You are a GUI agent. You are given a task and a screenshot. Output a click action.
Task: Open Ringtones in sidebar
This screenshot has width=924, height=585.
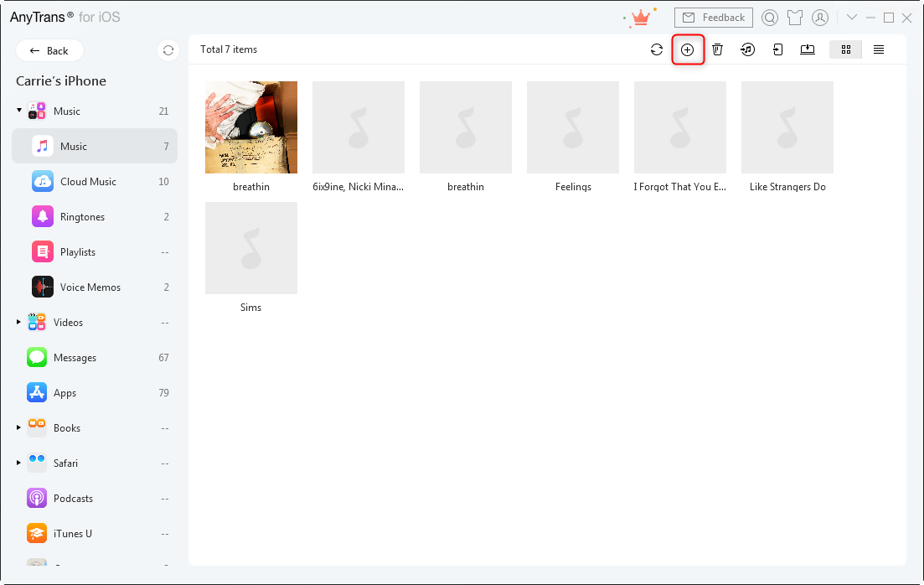(x=95, y=217)
